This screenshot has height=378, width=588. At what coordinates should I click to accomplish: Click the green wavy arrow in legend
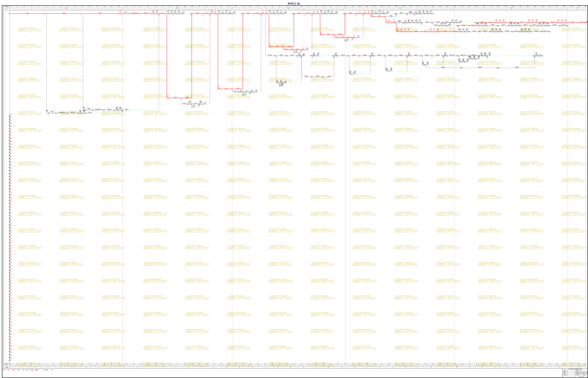click(51, 370)
